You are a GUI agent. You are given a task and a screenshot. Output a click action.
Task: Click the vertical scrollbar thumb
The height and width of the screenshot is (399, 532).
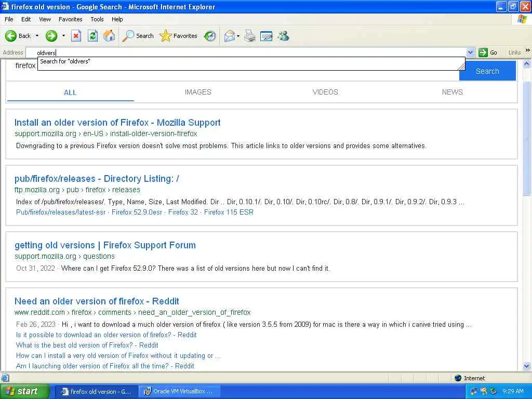pos(527,138)
